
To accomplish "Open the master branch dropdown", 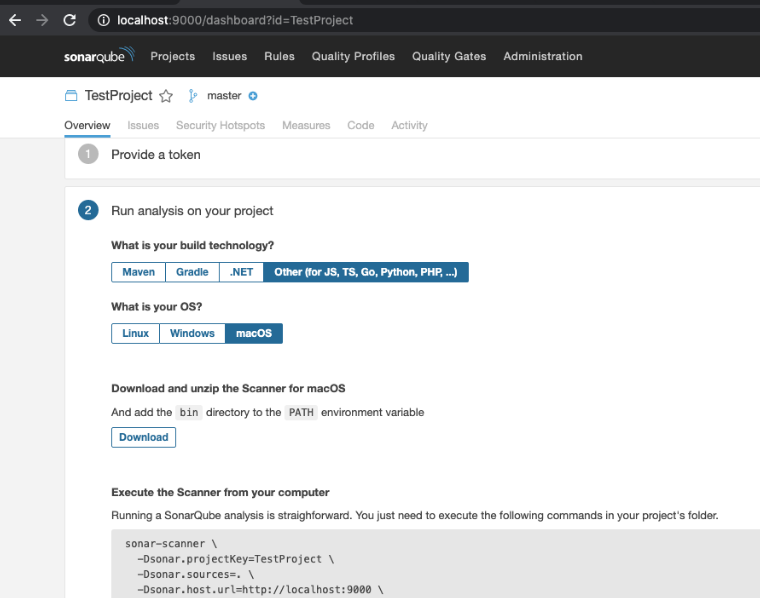I will (224, 96).
